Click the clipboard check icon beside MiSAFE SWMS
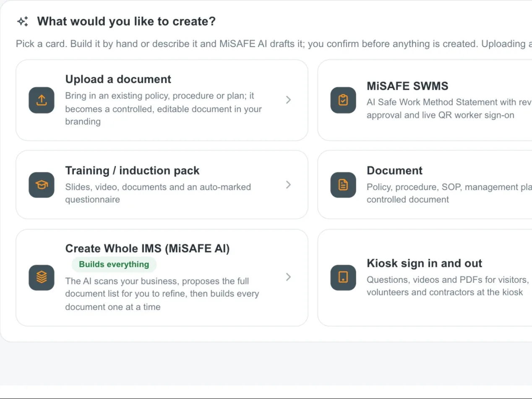This screenshot has height=399, width=532. click(x=343, y=100)
